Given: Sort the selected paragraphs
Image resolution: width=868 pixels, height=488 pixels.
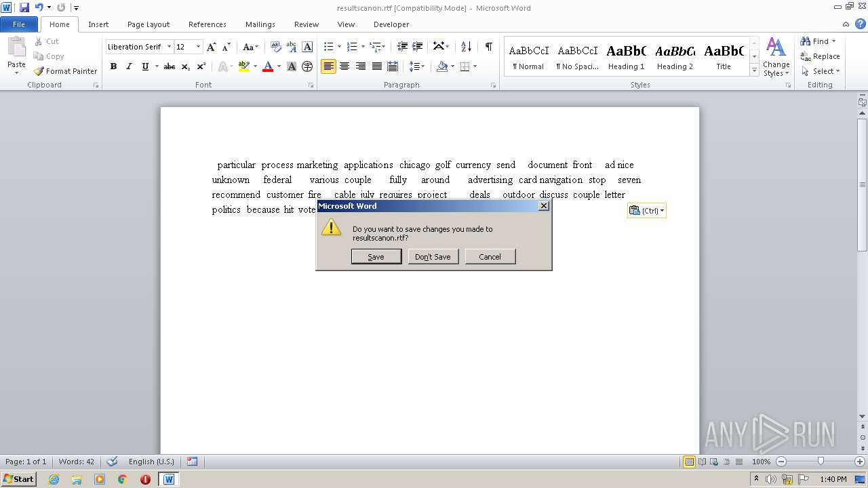Looking at the screenshot, I should click(x=466, y=47).
